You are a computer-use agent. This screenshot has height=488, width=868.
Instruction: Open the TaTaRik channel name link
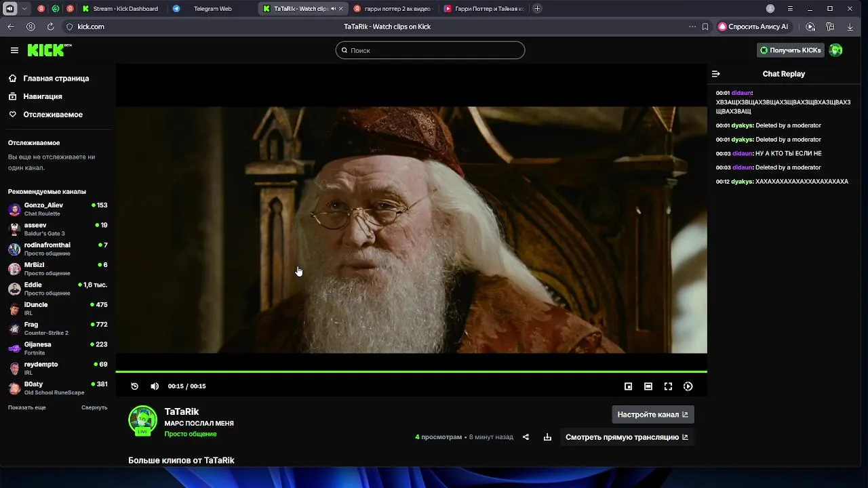point(182,411)
